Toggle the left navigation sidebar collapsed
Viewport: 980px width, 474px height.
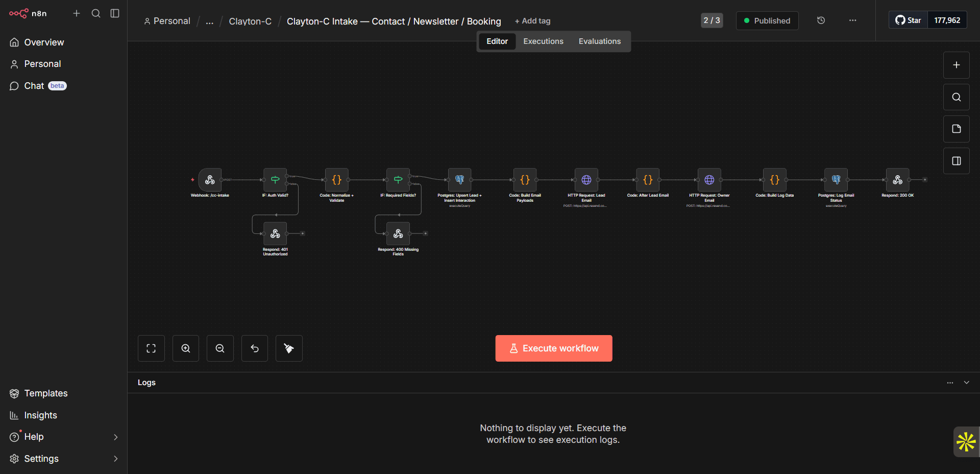coord(114,14)
